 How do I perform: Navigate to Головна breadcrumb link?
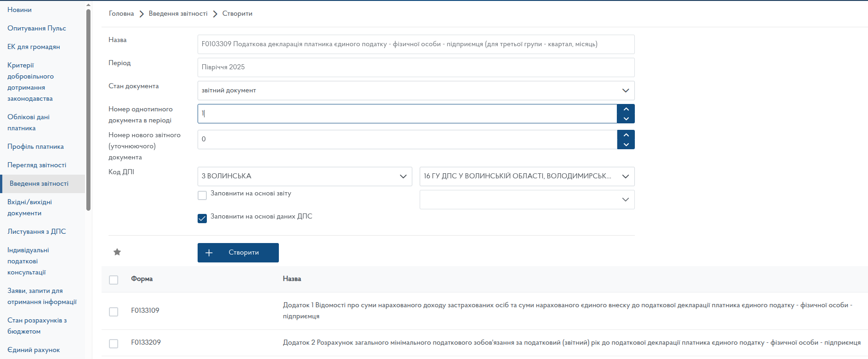121,13
